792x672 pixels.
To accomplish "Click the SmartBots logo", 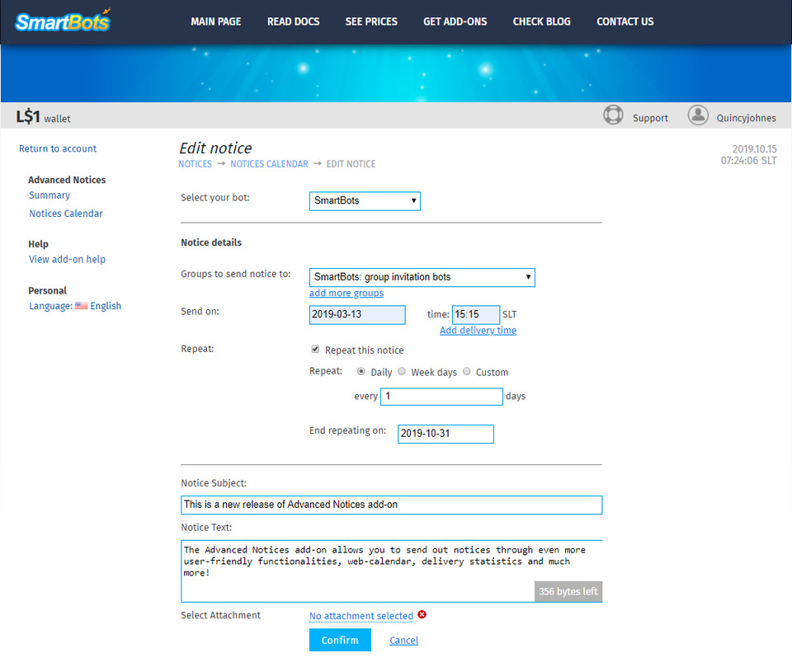I will coord(64,21).
